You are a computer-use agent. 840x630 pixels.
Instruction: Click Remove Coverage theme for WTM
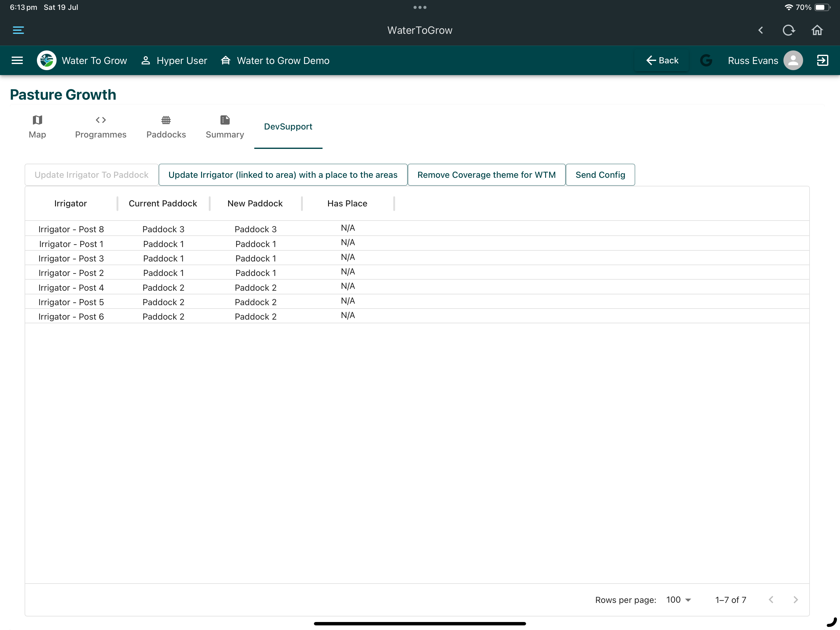point(486,175)
